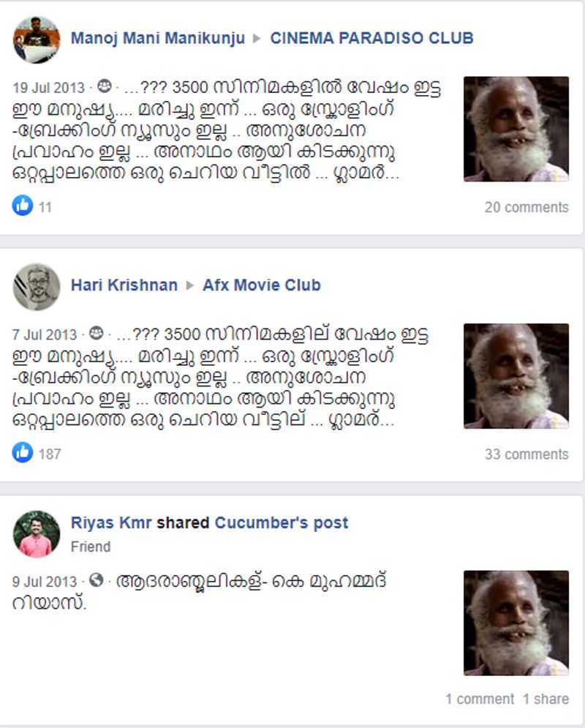
Task: Visit Hari Krishnan's profile name link
Action: [124, 285]
